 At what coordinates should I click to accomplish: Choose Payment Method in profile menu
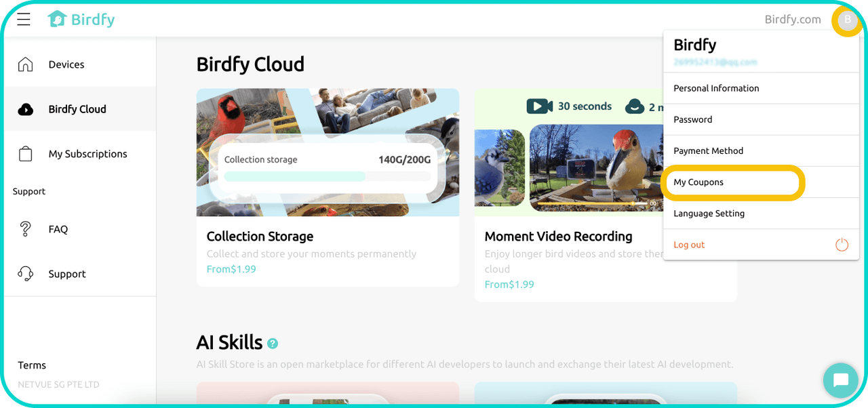pyautogui.click(x=709, y=150)
